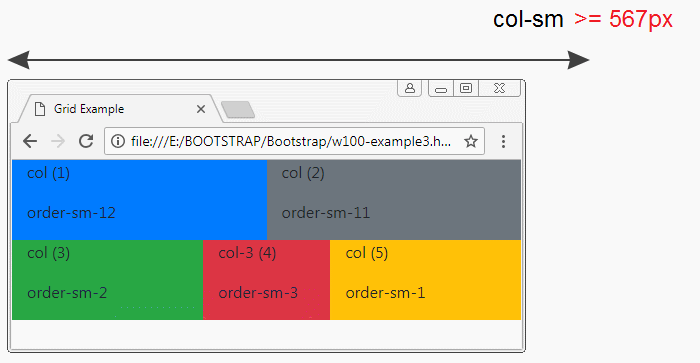The height and width of the screenshot is (363, 700).
Task: Minimize the browser window
Action: pyautogui.click(x=441, y=88)
